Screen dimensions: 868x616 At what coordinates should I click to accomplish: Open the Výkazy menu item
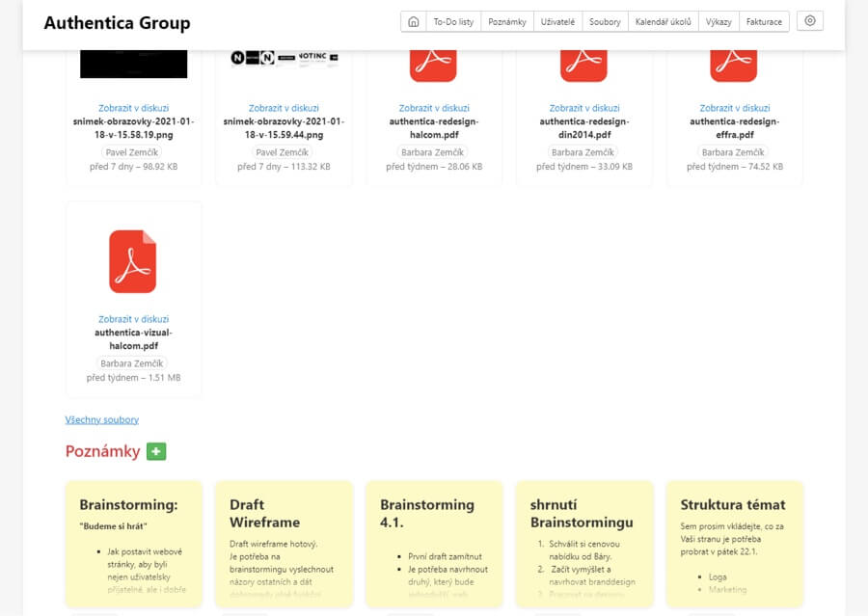point(719,21)
